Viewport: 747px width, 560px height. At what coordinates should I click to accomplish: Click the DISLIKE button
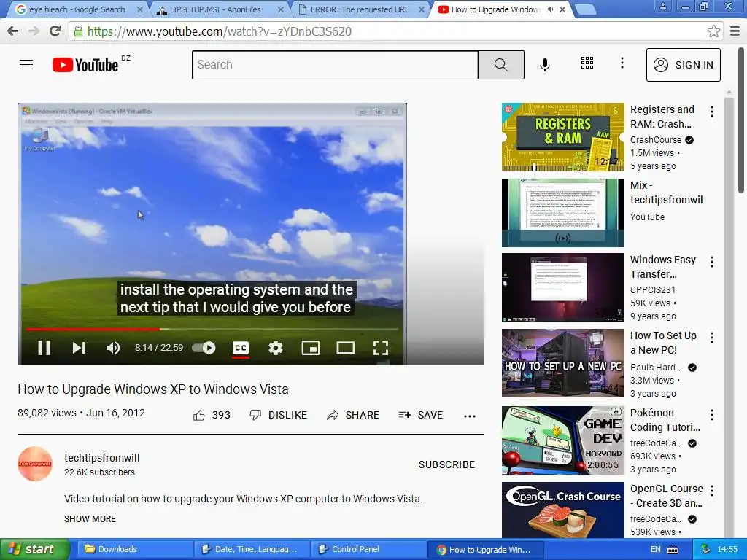[279, 415]
